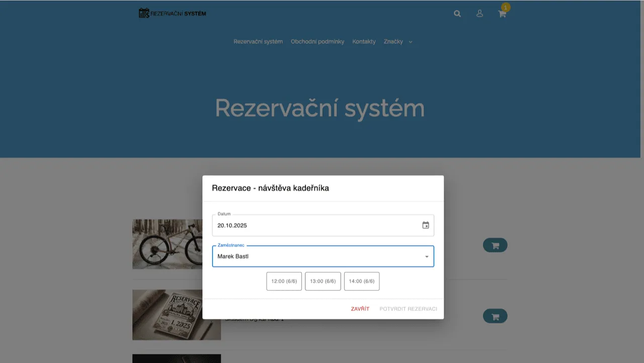Open the search icon in the header
The width and height of the screenshot is (644, 363).
(457, 14)
